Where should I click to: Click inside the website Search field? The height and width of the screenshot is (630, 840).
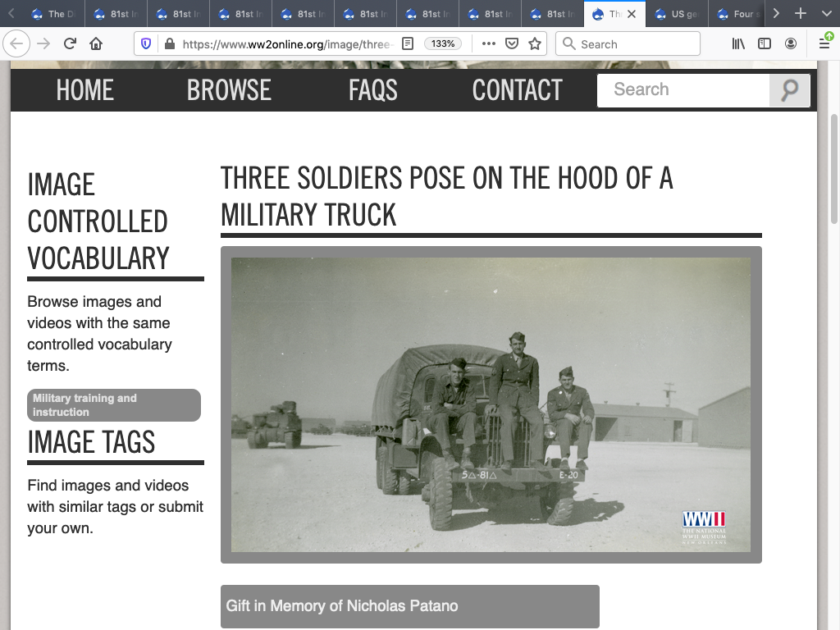[x=684, y=90]
